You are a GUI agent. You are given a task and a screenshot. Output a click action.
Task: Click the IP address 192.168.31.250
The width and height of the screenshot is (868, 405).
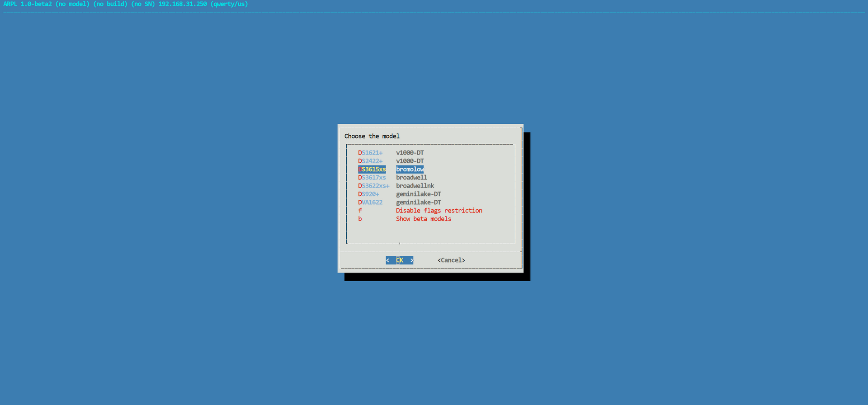[183, 4]
